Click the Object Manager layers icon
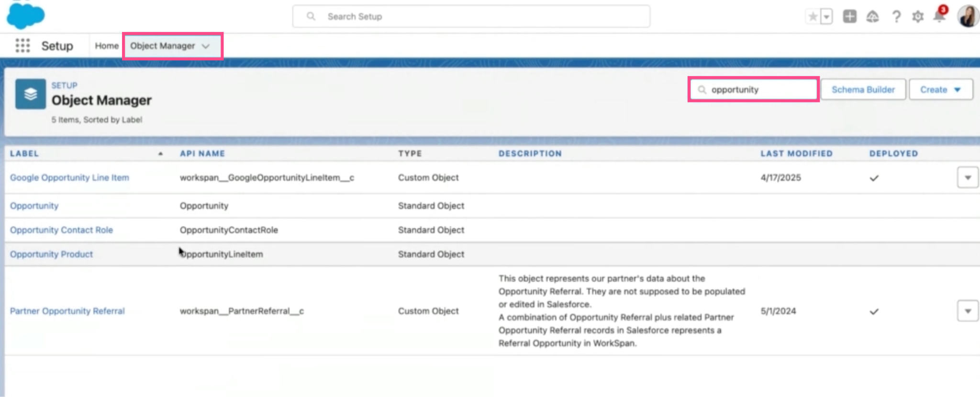The image size is (980, 397). [x=31, y=94]
